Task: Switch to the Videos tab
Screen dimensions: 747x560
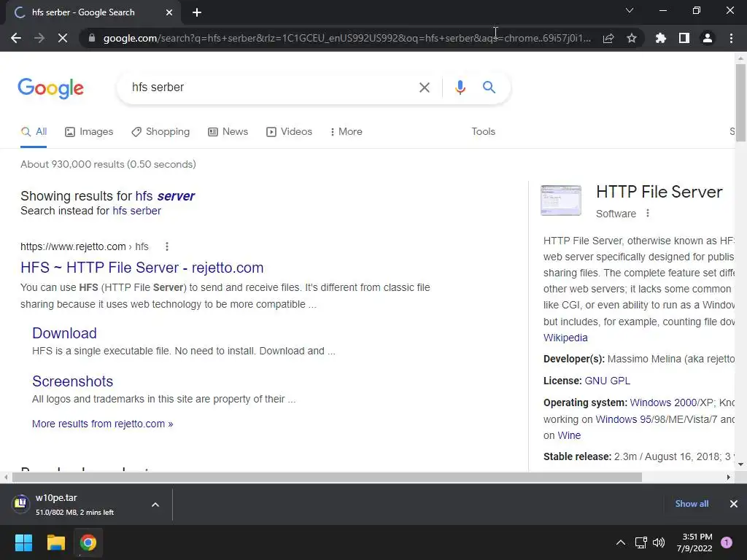Action: pos(289,132)
